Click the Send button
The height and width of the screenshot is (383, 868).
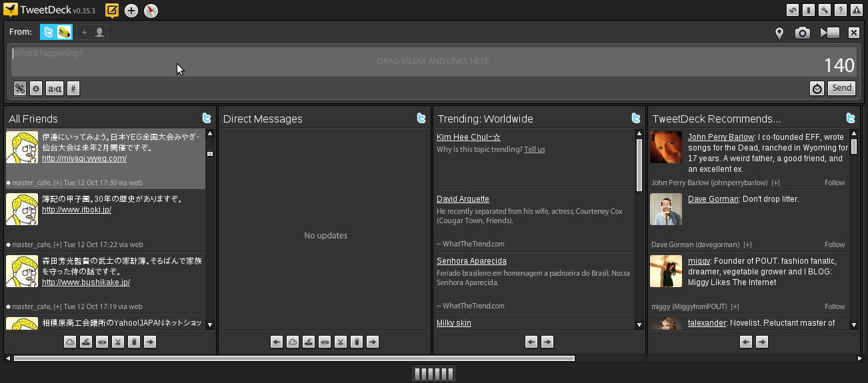pyautogui.click(x=842, y=88)
